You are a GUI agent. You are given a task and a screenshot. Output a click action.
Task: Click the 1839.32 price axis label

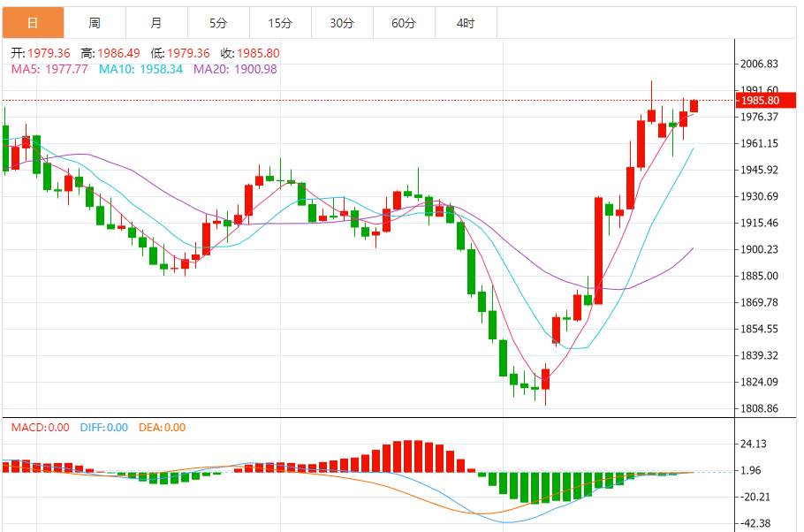click(760, 355)
